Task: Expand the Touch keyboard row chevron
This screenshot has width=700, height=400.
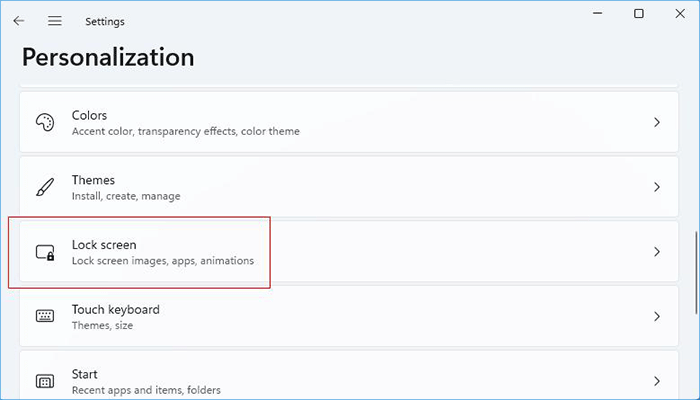Action: pyautogui.click(x=657, y=316)
